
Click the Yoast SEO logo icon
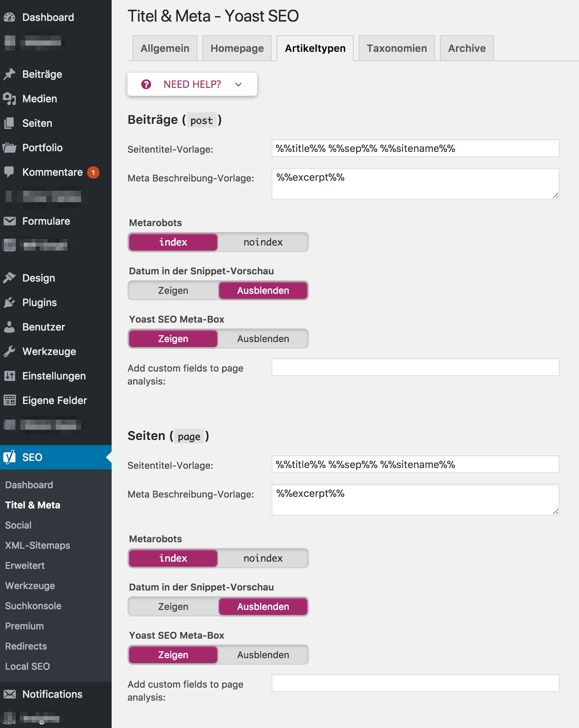(10, 457)
